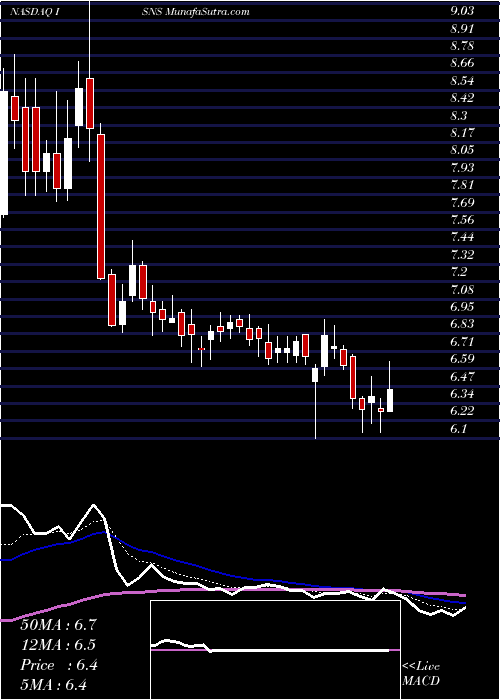The width and height of the screenshot is (500, 700).
Task: Click the 6.83 price axis label
Action: pyautogui.click(x=462, y=325)
